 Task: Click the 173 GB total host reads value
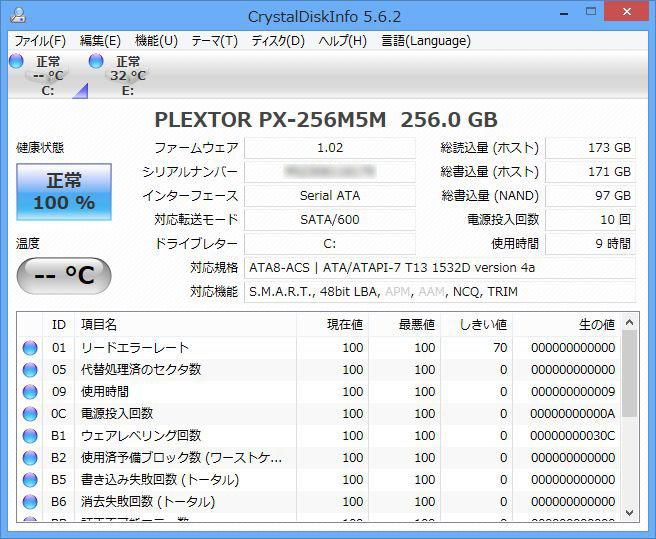point(590,148)
